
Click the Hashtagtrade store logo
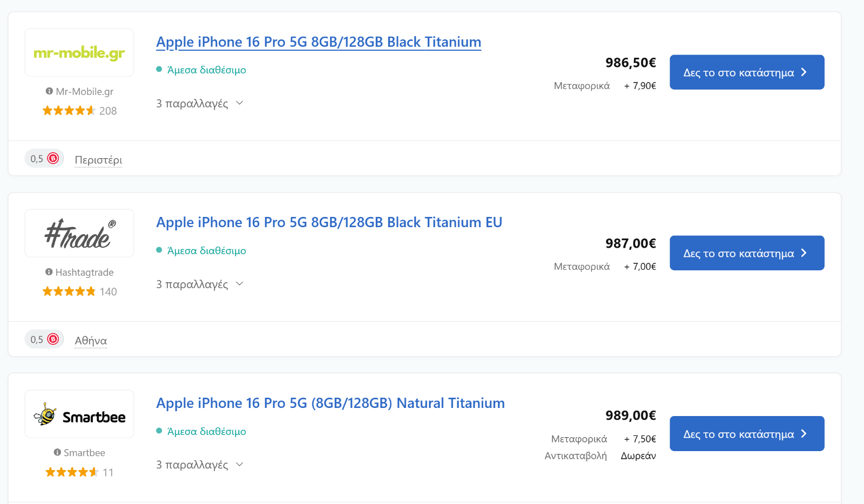pyautogui.click(x=79, y=233)
